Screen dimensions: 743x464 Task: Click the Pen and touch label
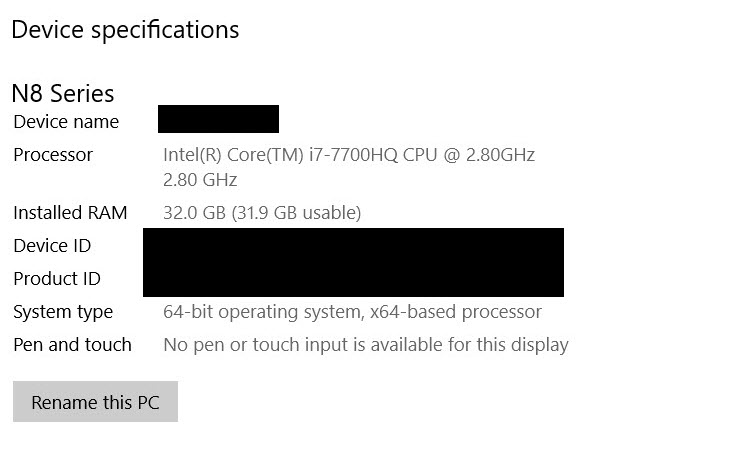tap(72, 345)
